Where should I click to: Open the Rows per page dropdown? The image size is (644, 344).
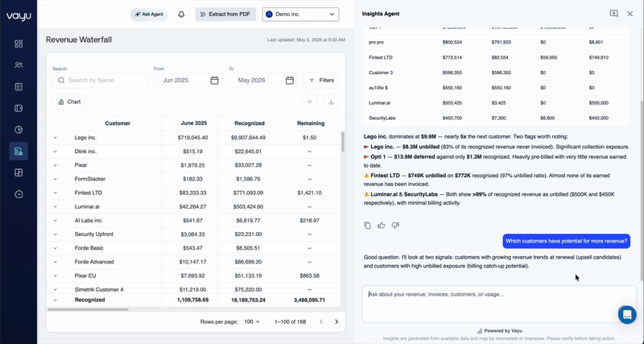(252, 321)
